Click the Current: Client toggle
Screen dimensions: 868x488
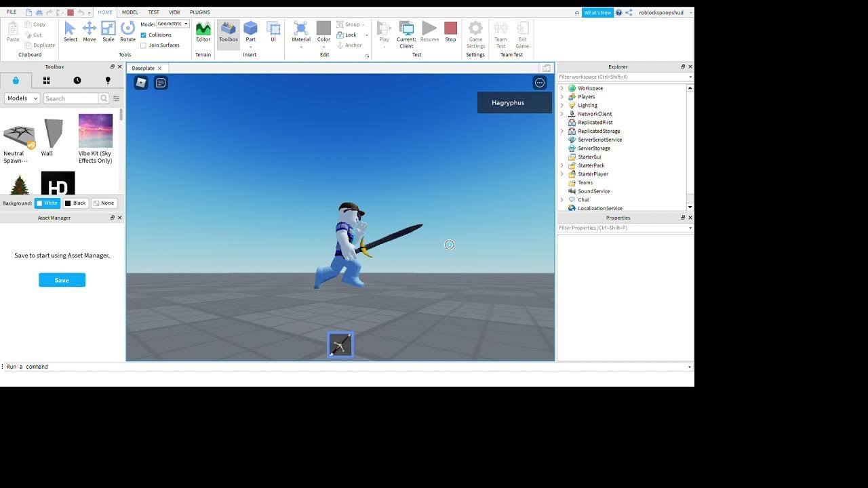[x=406, y=34]
